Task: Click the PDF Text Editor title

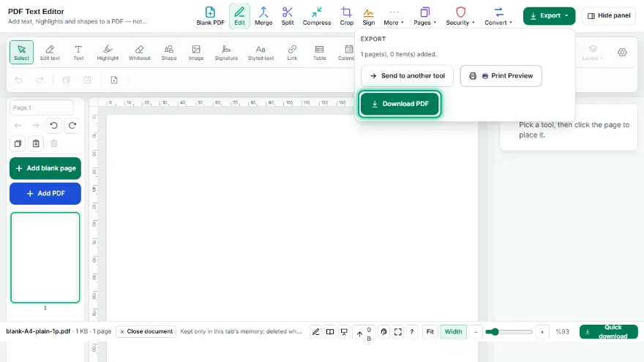Action: pos(36,12)
